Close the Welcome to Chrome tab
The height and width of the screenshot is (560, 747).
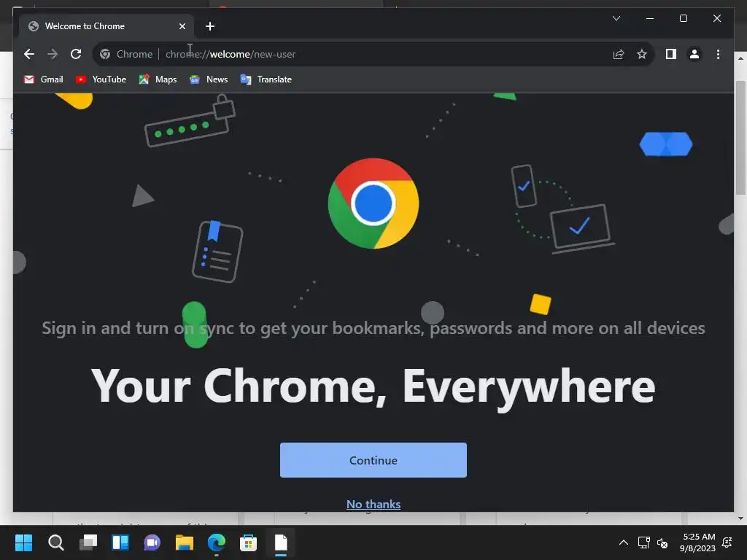(x=182, y=26)
